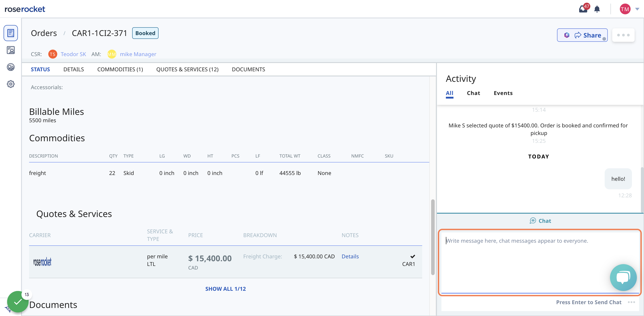
Task: Expand the user account dropdown arrow
Action: (637, 9)
